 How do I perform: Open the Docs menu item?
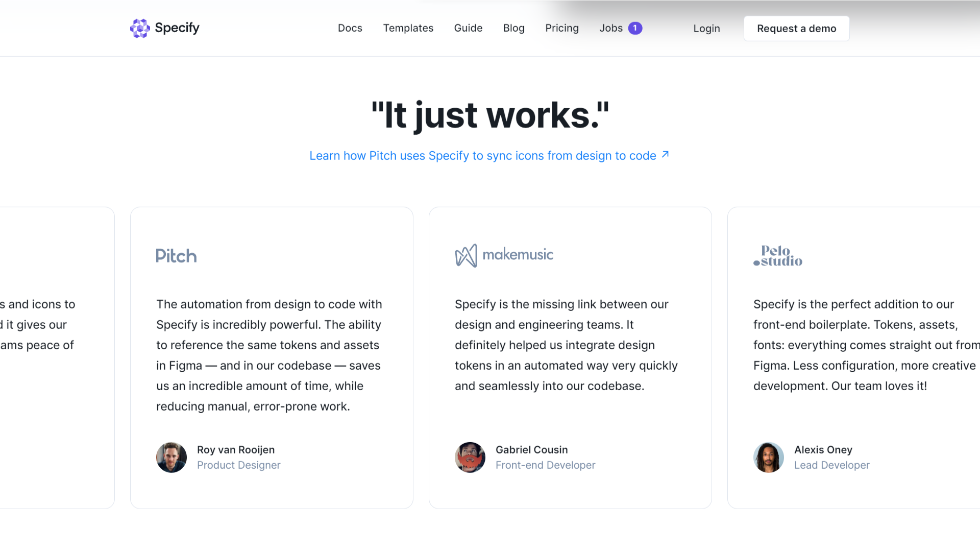point(350,28)
